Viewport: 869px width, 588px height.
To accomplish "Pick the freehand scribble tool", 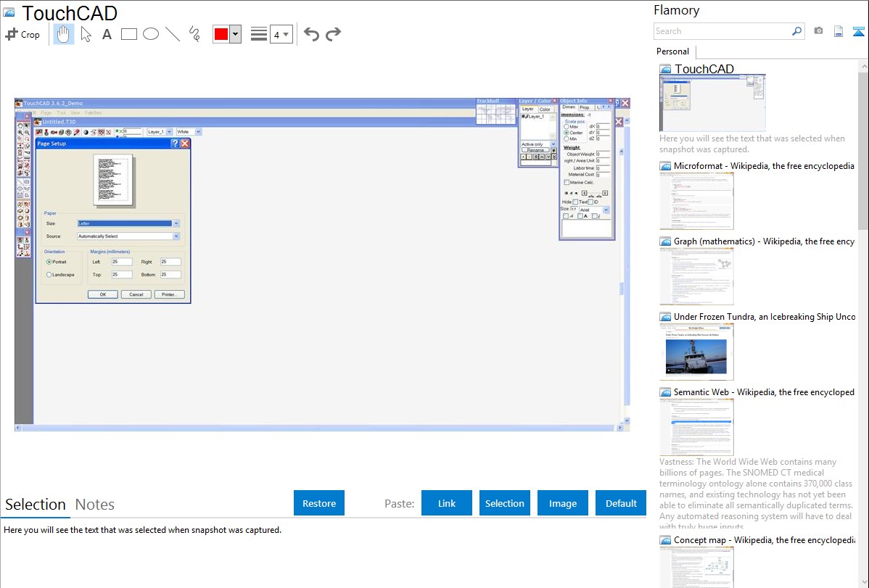I will coord(194,34).
